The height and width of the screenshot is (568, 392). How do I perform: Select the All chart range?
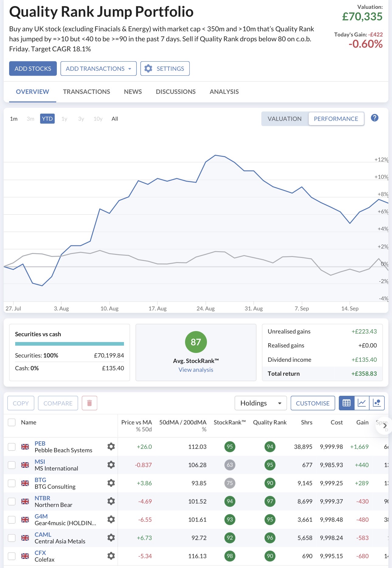115,119
